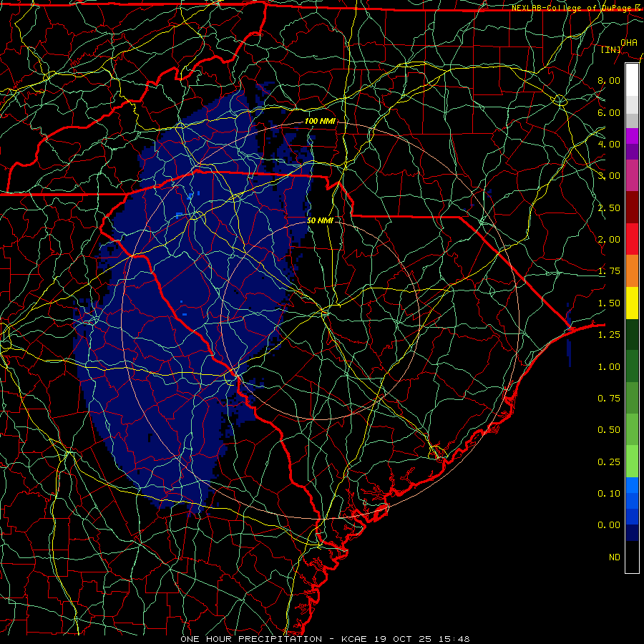
Task: Click the orange legend swatch beside 1.75
Action: 632,271
